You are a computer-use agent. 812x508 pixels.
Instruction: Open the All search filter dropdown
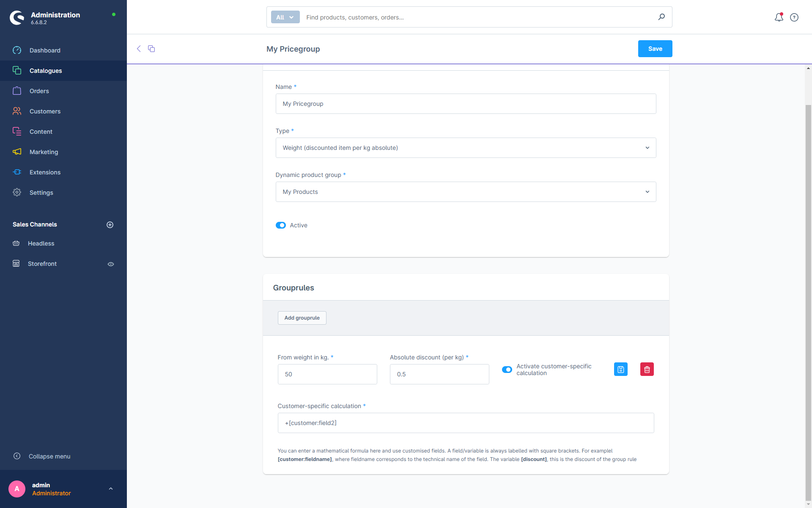pos(285,17)
